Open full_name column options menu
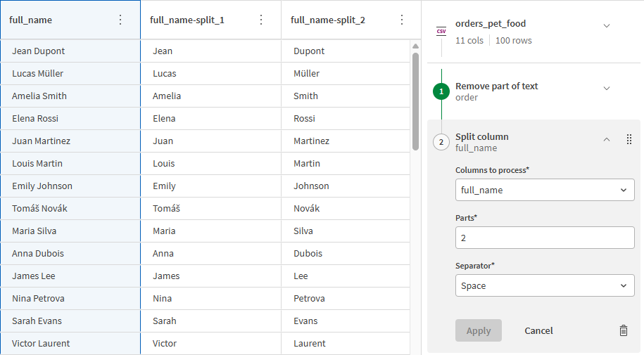 (120, 20)
